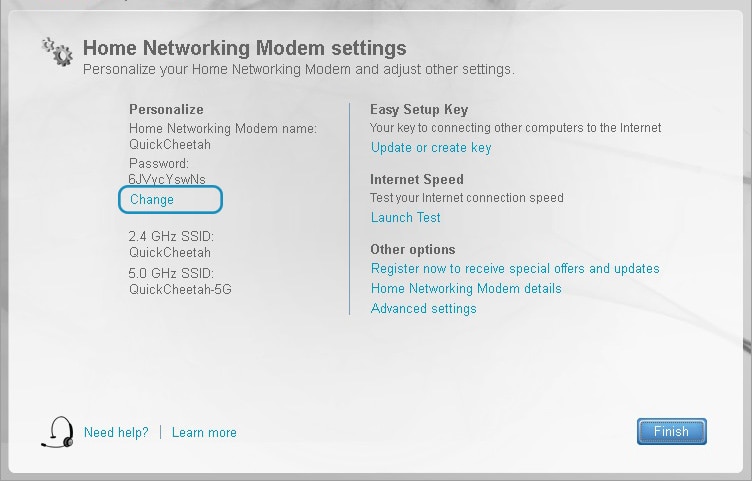
Task: Click the Personalize section heading
Action: tap(166, 109)
